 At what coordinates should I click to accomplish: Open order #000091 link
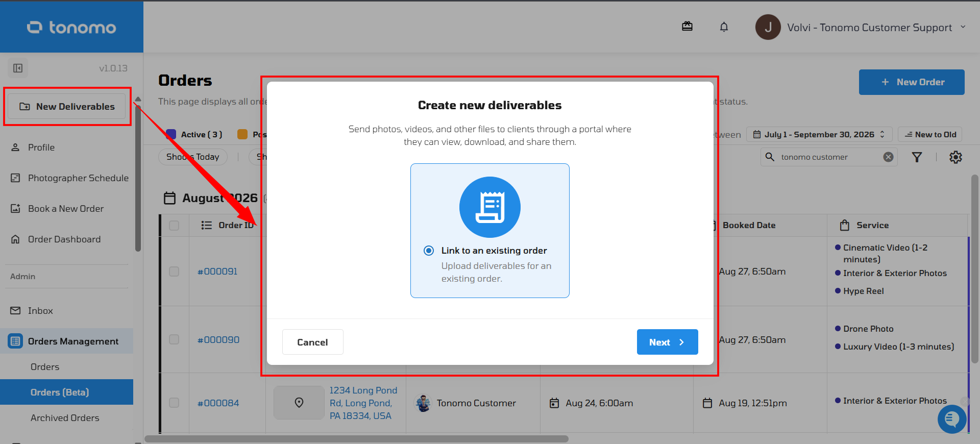click(x=217, y=272)
